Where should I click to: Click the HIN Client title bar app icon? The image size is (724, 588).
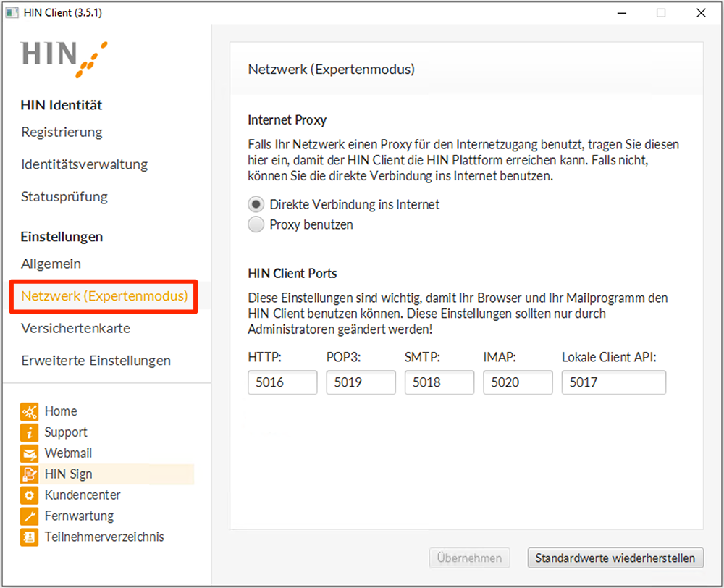[12, 12]
